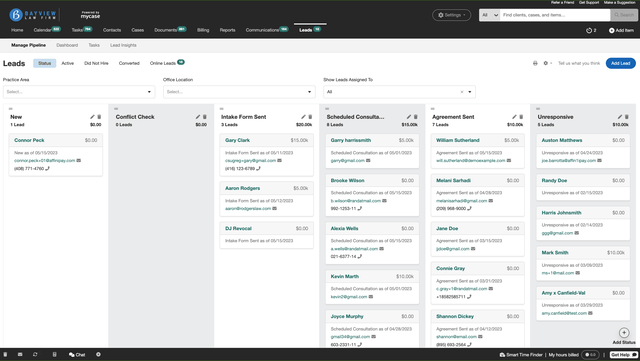Expand the Practice Area dropdown

tap(79, 92)
